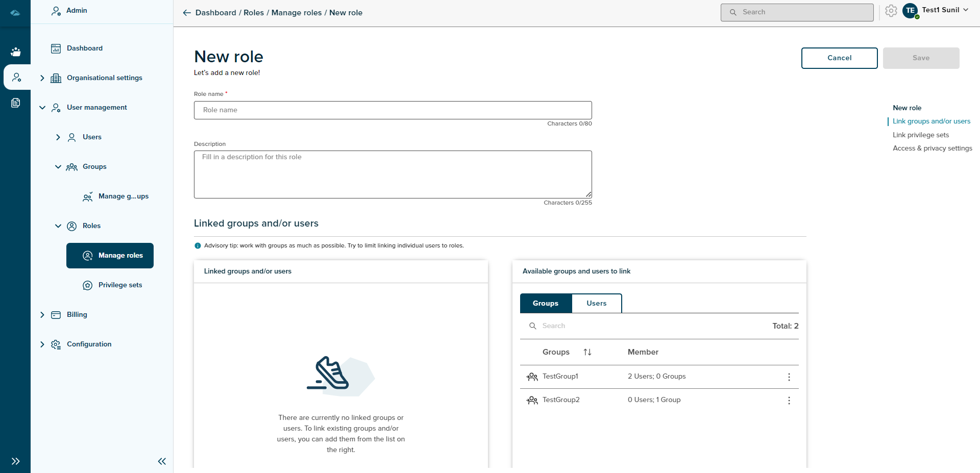Image resolution: width=980 pixels, height=473 pixels.
Task: Click the TestGroup1 row name
Action: pyautogui.click(x=560, y=377)
